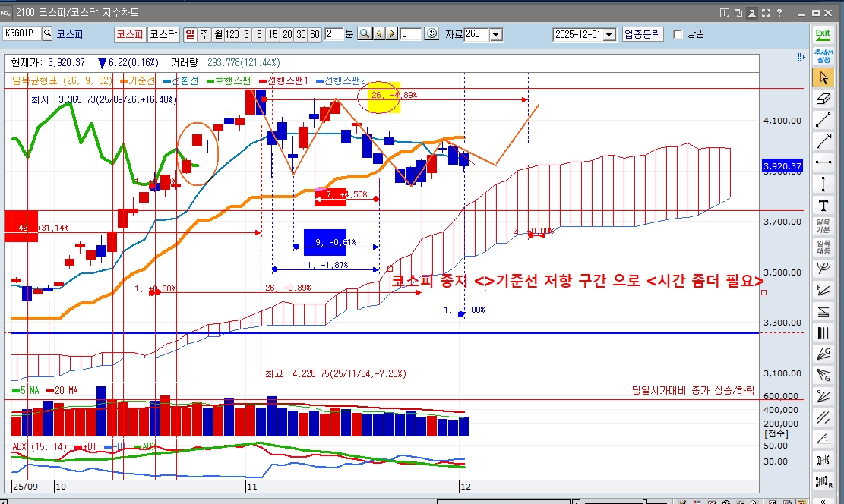844x504 pixels.
Task: Click the 업종등락 button
Action: click(643, 34)
